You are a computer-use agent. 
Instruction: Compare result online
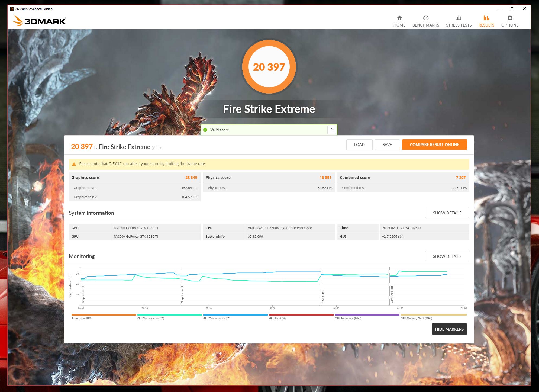[434, 144]
